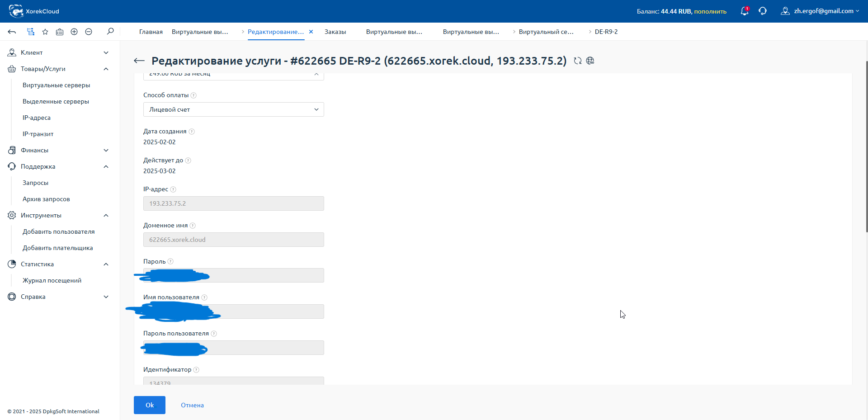Open the zh.ergof@gmail.com account menu

(820, 11)
